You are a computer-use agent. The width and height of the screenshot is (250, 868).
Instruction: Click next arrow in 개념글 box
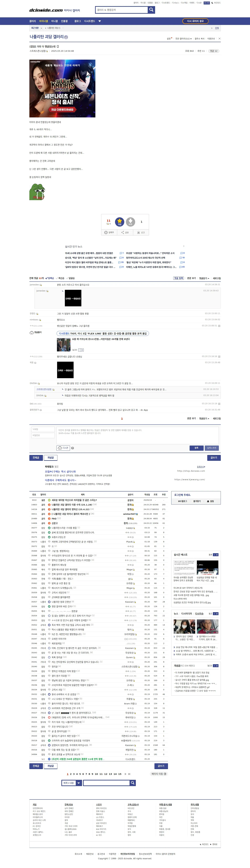[217, 666]
